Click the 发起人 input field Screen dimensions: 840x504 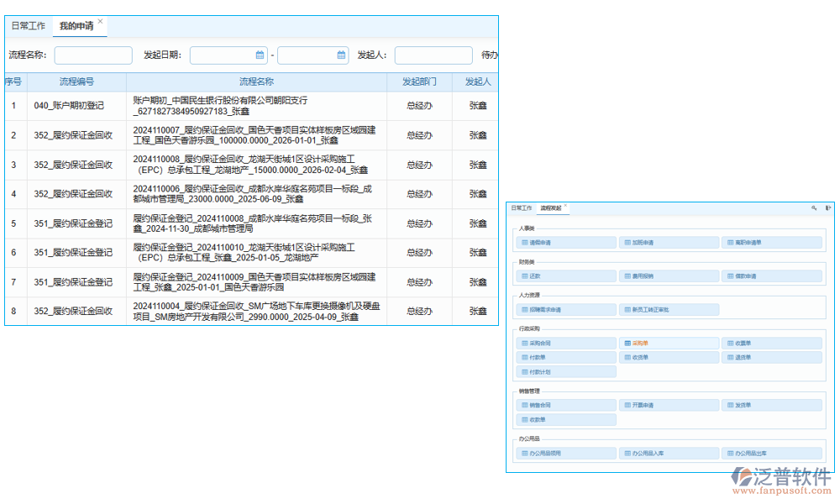(x=433, y=55)
